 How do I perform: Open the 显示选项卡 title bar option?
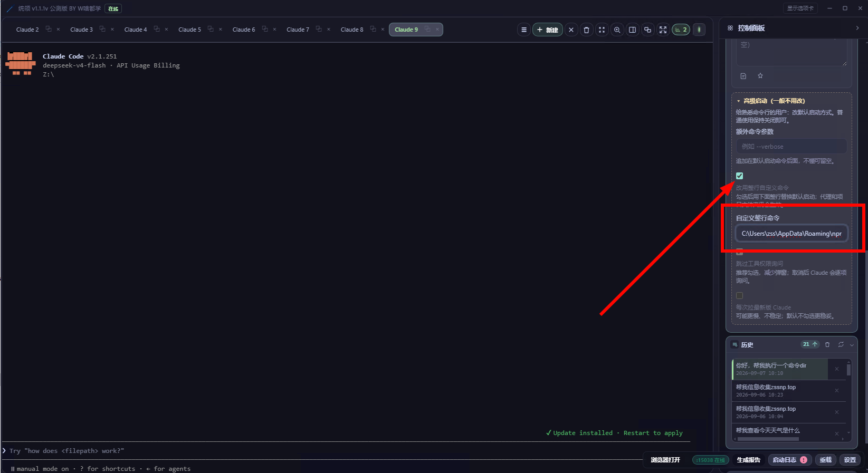click(x=800, y=8)
